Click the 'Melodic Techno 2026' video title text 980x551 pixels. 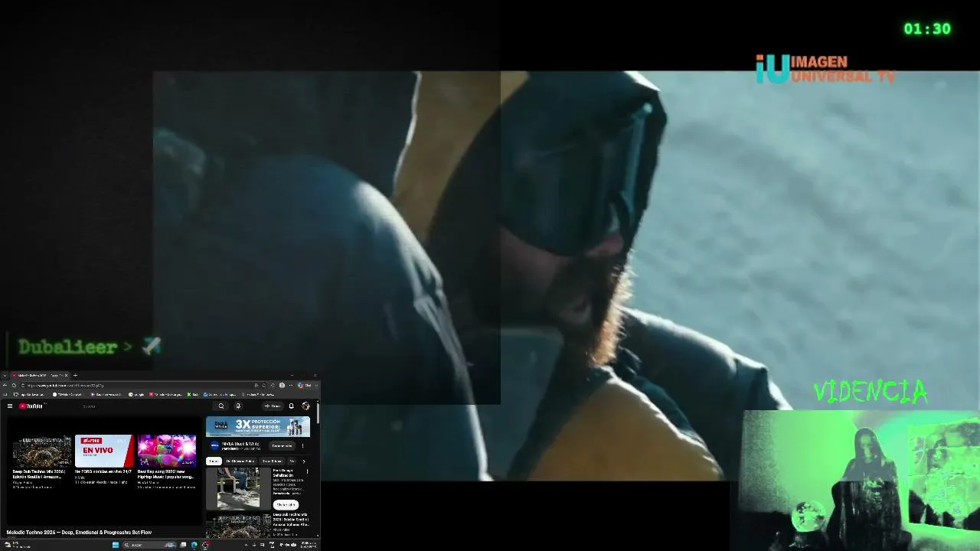click(x=79, y=532)
